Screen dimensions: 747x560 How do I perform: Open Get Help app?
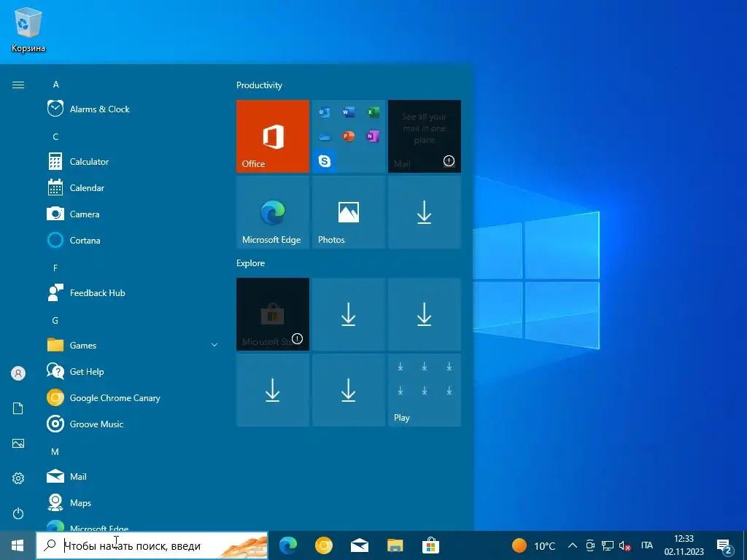click(133, 371)
